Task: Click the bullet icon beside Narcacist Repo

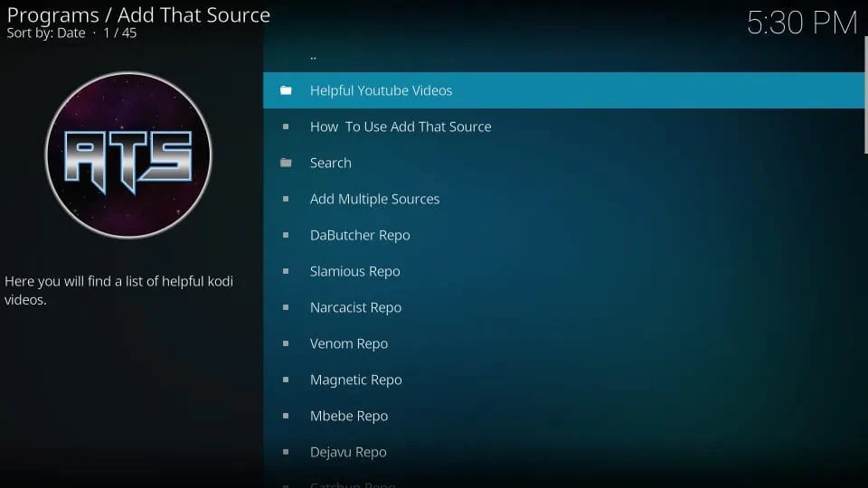Action: [286, 307]
